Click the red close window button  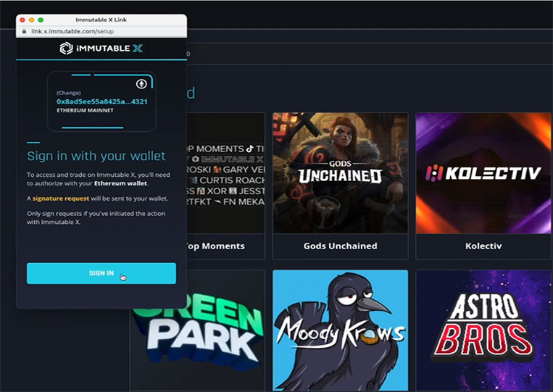22,20
